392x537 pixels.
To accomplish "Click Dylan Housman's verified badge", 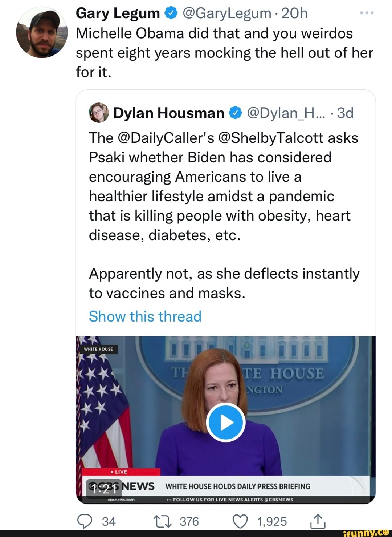I will [235, 113].
